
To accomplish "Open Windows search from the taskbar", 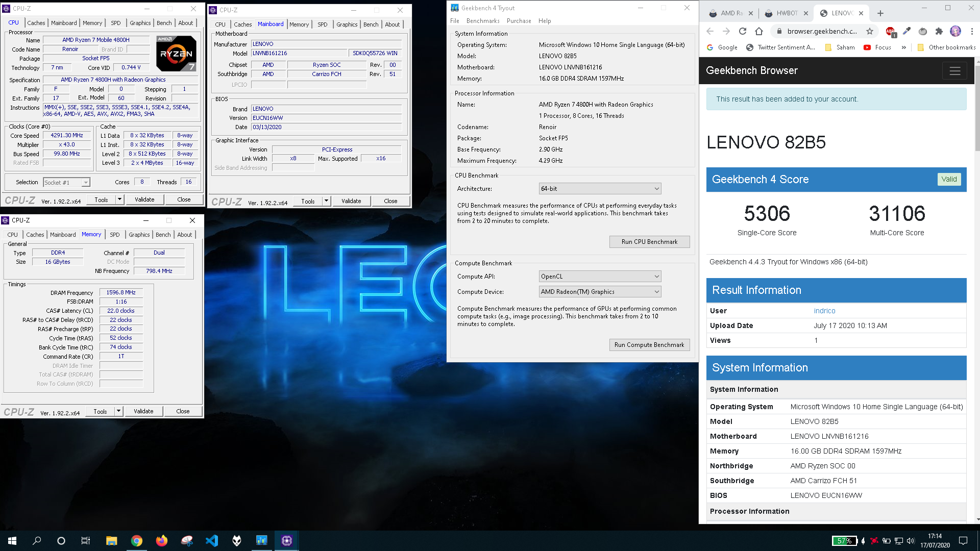I will (37, 541).
